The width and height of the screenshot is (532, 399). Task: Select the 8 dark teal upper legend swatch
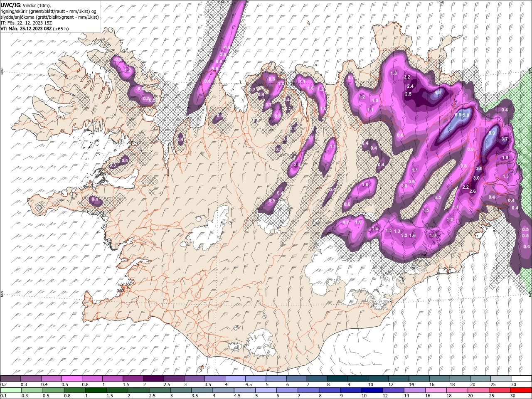(x=337, y=379)
